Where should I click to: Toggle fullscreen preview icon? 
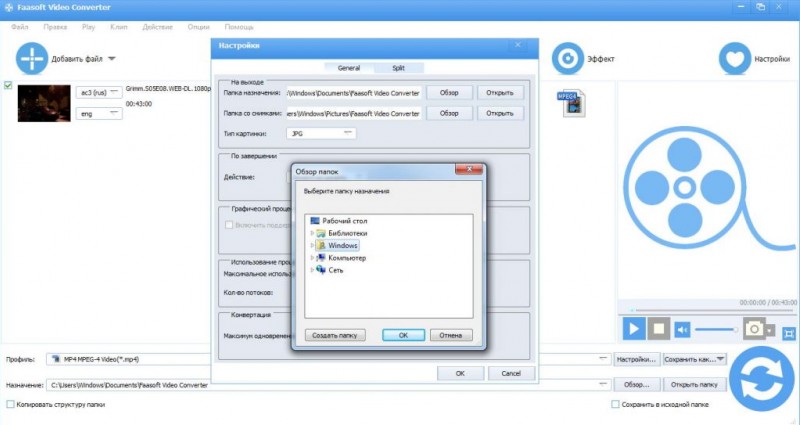tap(789, 334)
